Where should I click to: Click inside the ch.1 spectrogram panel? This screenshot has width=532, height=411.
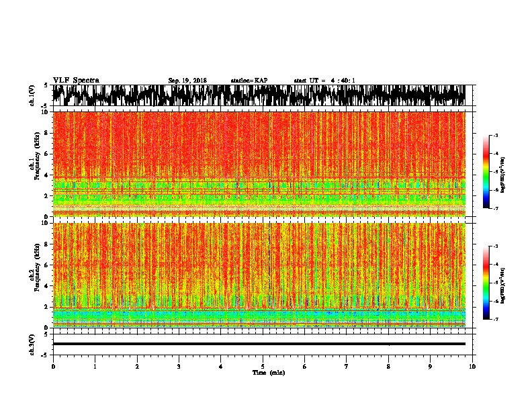(x=259, y=164)
